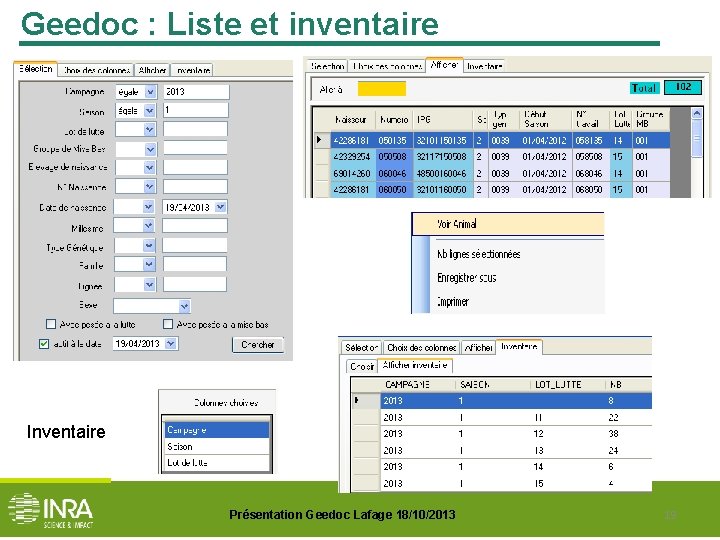
Task: Click the LOT_LUTTE column header in inventory
Action: click(x=568, y=385)
